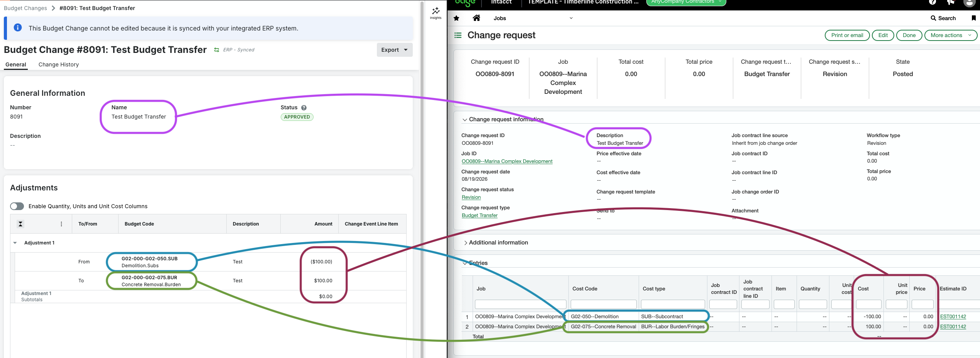The width and height of the screenshot is (980, 358).
Task: Click the Job column filter field
Action: pyautogui.click(x=521, y=304)
